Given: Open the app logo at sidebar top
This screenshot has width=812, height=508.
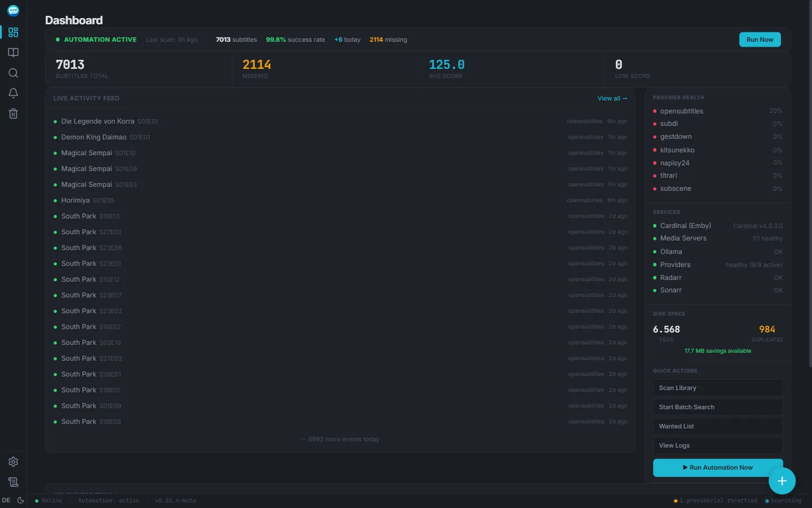Looking at the screenshot, I should 13,10.
